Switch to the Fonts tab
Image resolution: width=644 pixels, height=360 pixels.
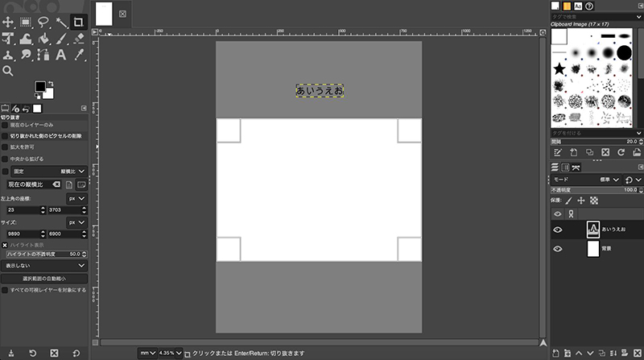(x=578, y=6)
